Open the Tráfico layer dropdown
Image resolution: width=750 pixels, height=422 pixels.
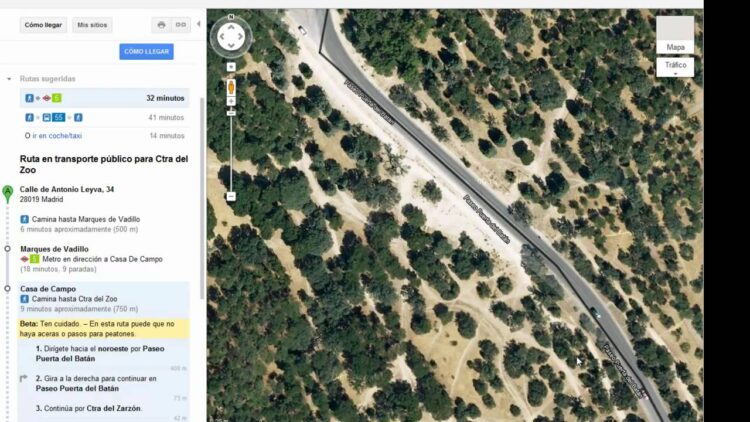675,67
